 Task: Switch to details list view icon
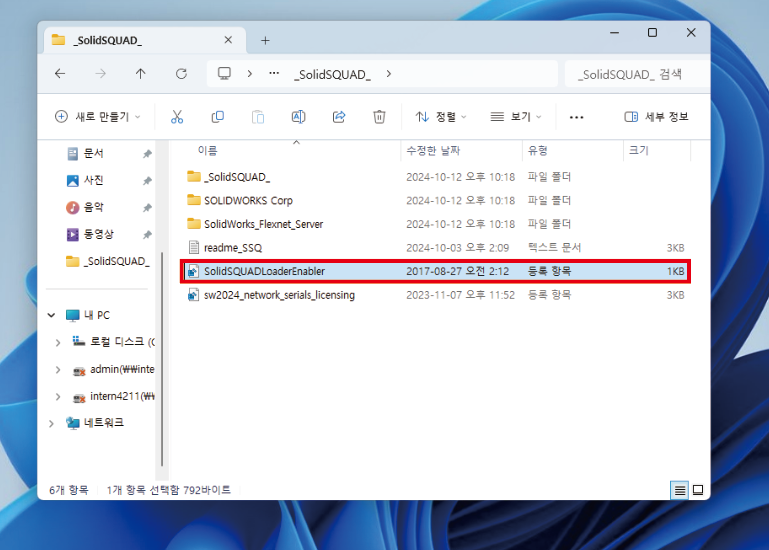click(x=680, y=490)
